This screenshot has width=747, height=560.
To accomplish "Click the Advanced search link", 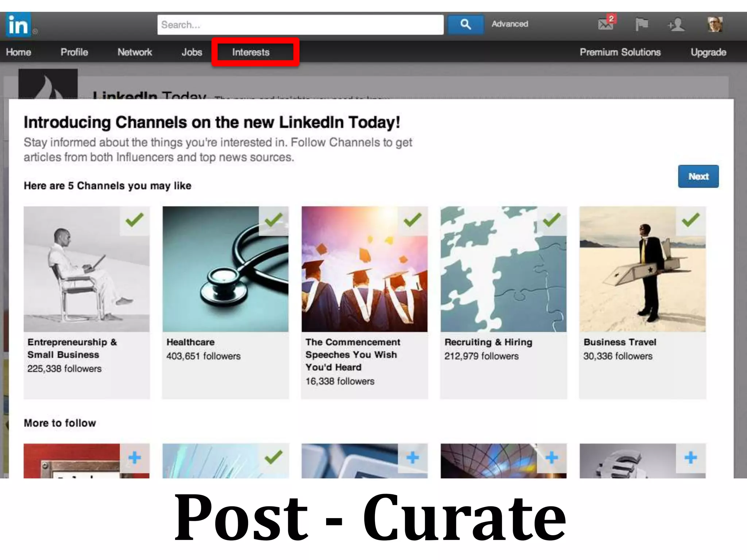I will point(510,24).
